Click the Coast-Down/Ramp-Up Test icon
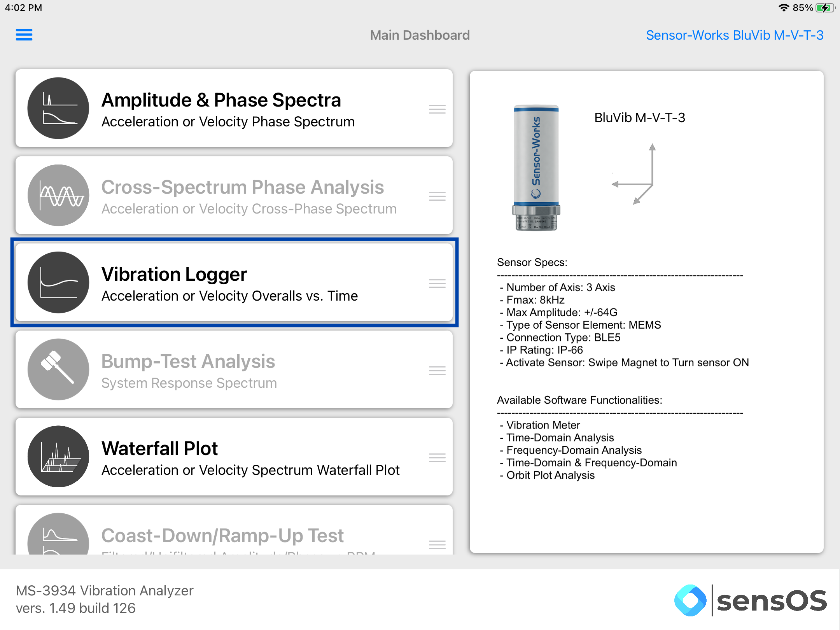This screenshot has width=840, height=630. 58,534
